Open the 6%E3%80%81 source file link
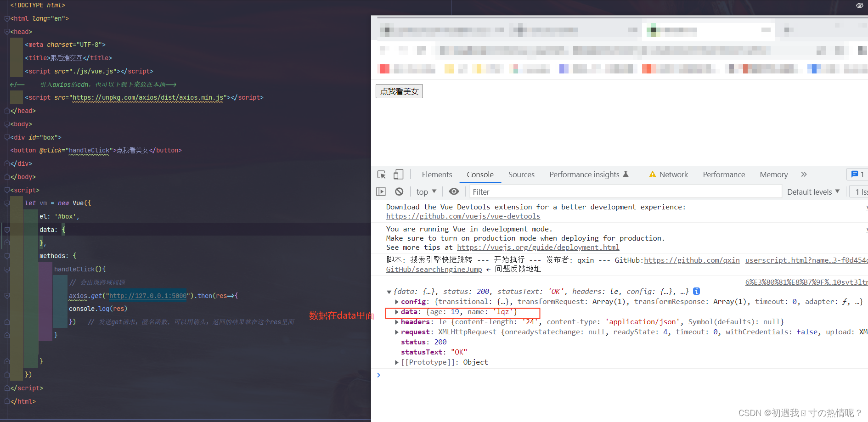 pyautogui.click(x=806, y=282)
